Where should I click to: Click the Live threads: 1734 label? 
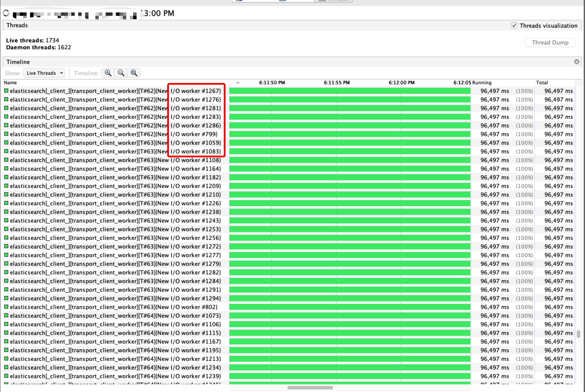click(x=32, y=40)
